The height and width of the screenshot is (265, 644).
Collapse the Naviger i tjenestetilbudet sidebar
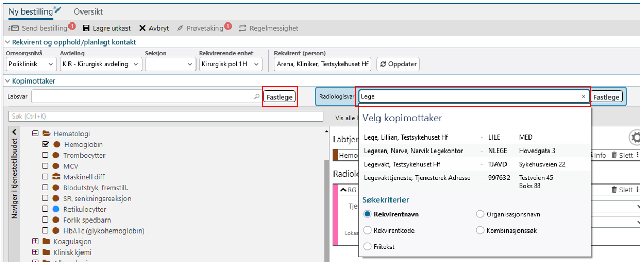(x=14, y=133)
